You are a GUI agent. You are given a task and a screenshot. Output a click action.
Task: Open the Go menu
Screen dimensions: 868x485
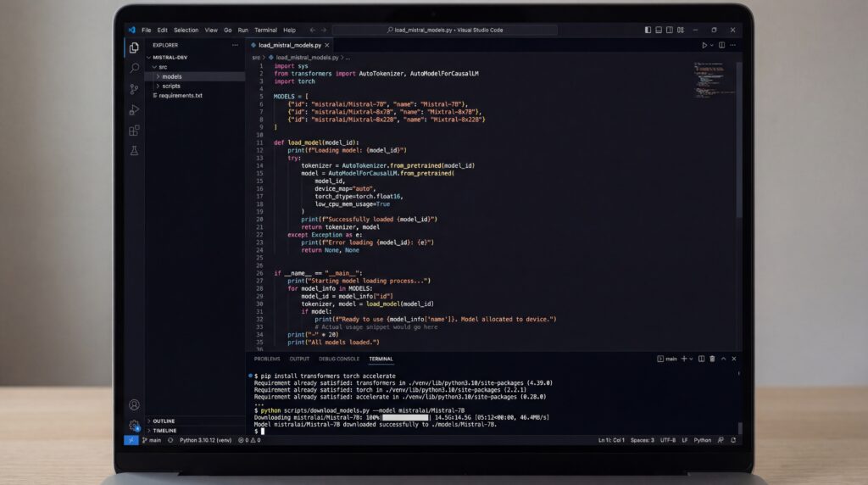coord(227,30)
